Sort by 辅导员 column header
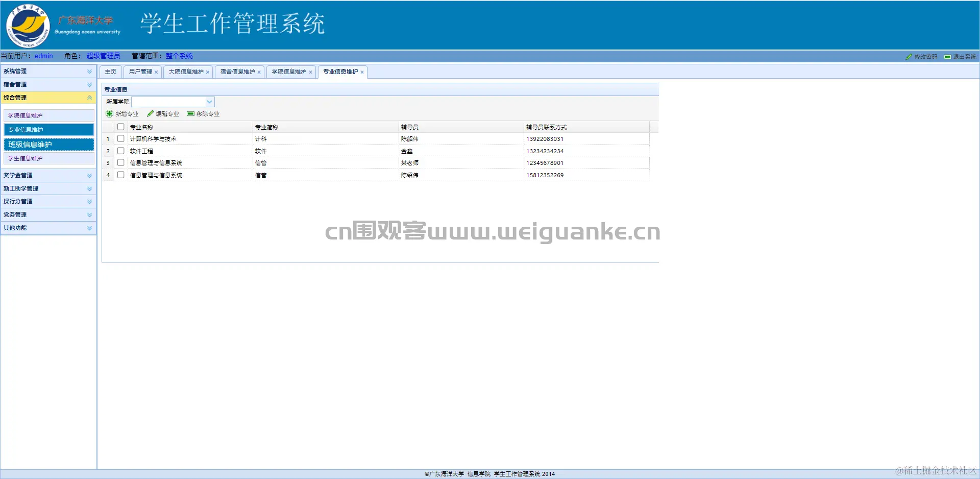 click(x=461, y=127)
